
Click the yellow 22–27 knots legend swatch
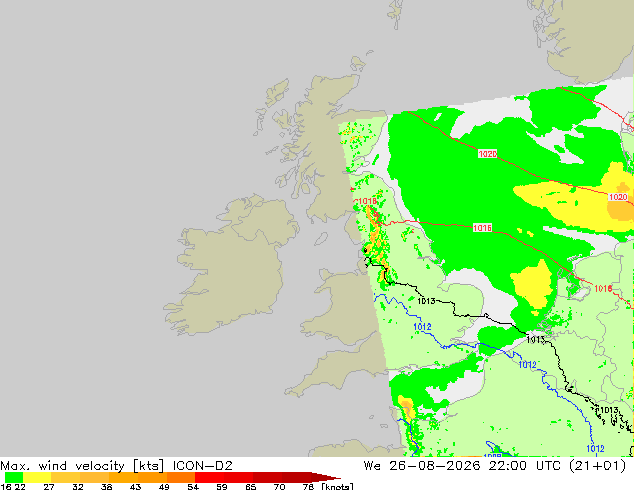tap(37, 477)
